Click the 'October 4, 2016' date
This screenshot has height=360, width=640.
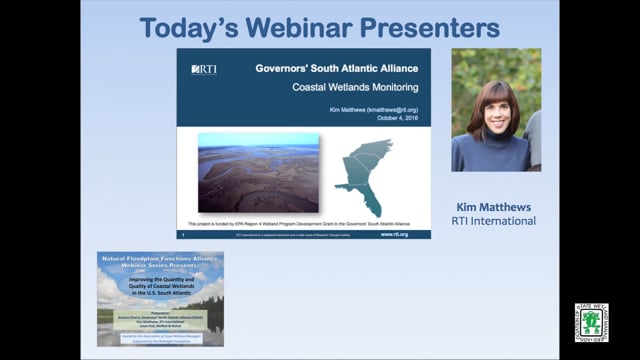click(398, 118)
